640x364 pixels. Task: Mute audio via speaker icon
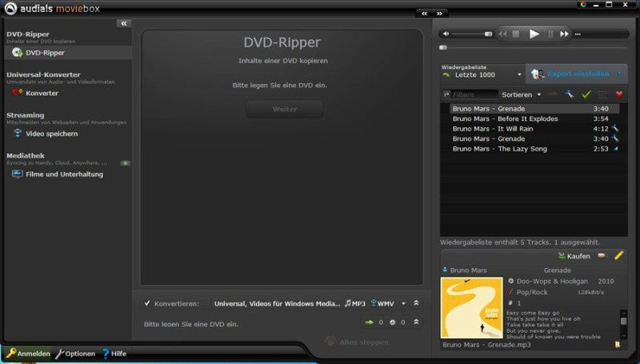446,34
